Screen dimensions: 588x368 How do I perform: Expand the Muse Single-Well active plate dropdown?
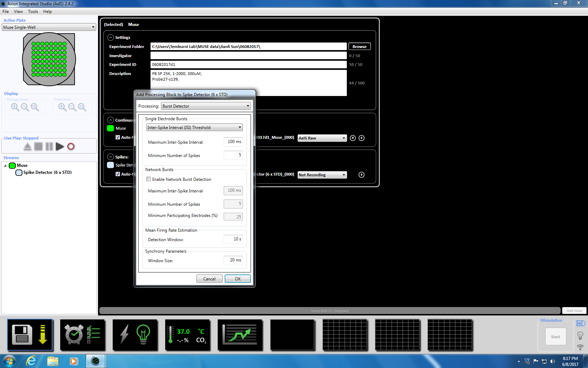pos(49,27)
